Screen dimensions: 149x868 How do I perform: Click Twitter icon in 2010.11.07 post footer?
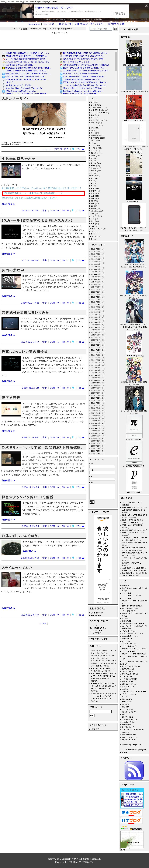(73, 260)
